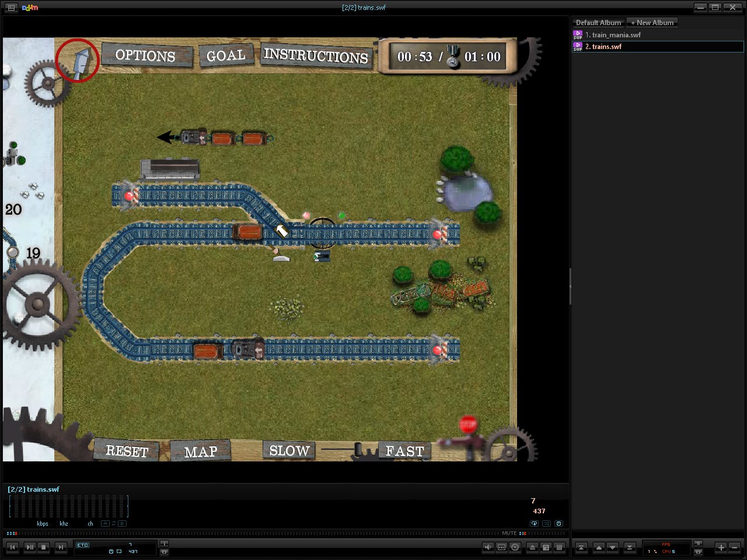Toggle the A-B repeat B marker
The image size is (747, 560).
(x=121, y=524)
